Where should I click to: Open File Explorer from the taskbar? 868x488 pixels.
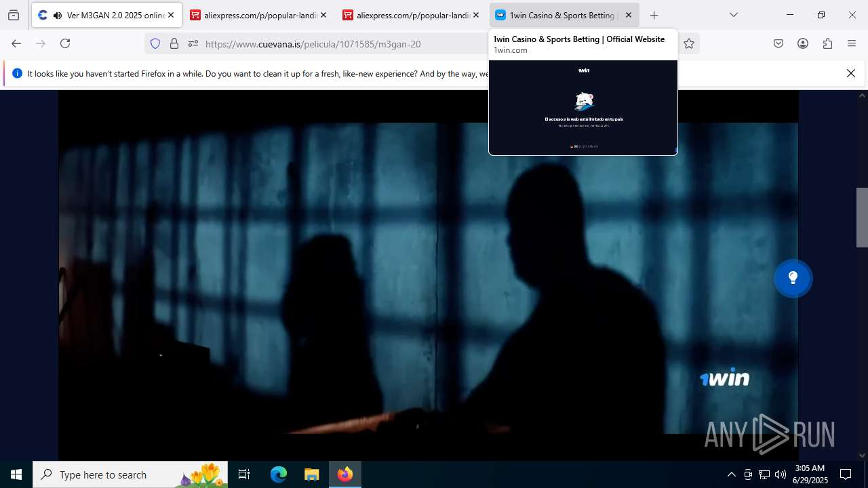[311, 474]
